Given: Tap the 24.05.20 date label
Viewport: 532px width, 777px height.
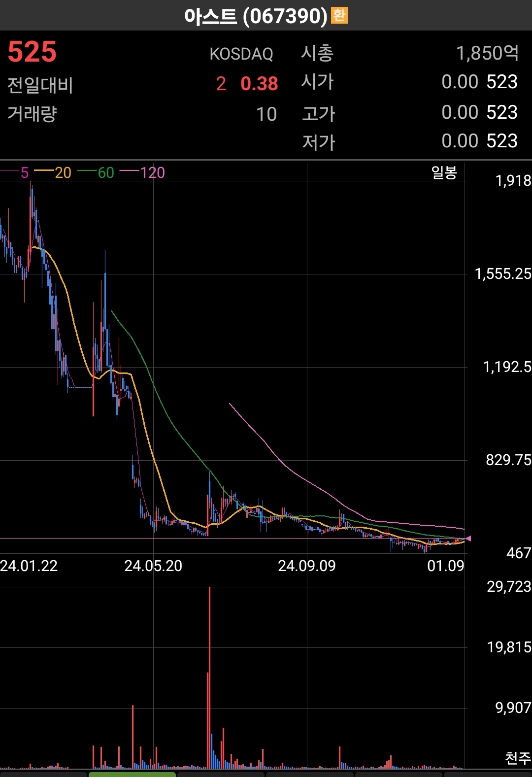Looking at the screenshot, I should tap(153, 566).
